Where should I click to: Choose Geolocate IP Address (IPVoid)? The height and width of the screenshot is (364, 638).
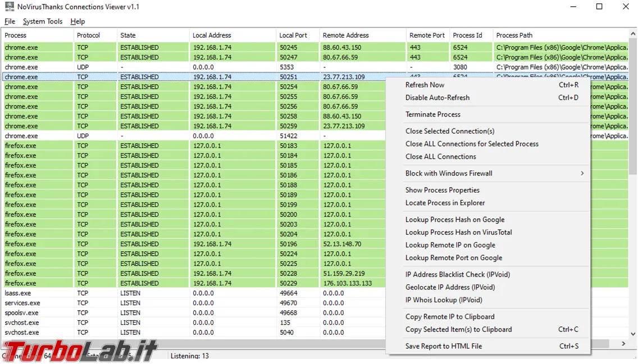point(487,287)
